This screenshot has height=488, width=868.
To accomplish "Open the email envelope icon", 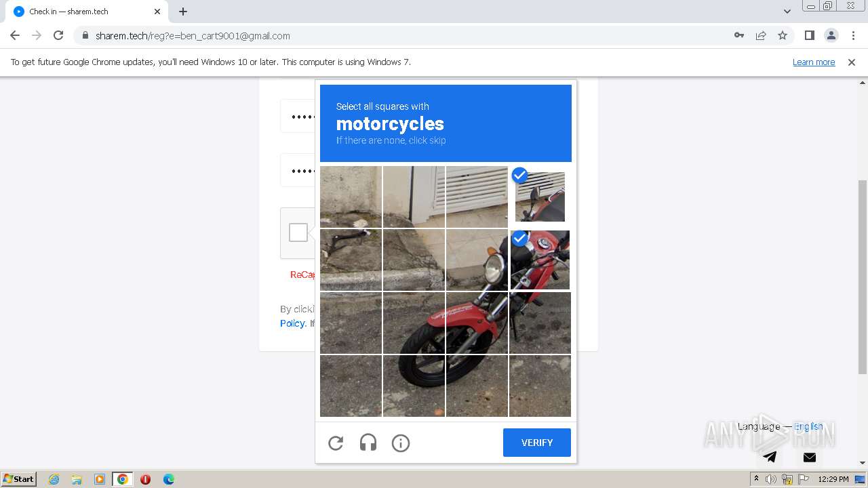I will click(810, 457).
